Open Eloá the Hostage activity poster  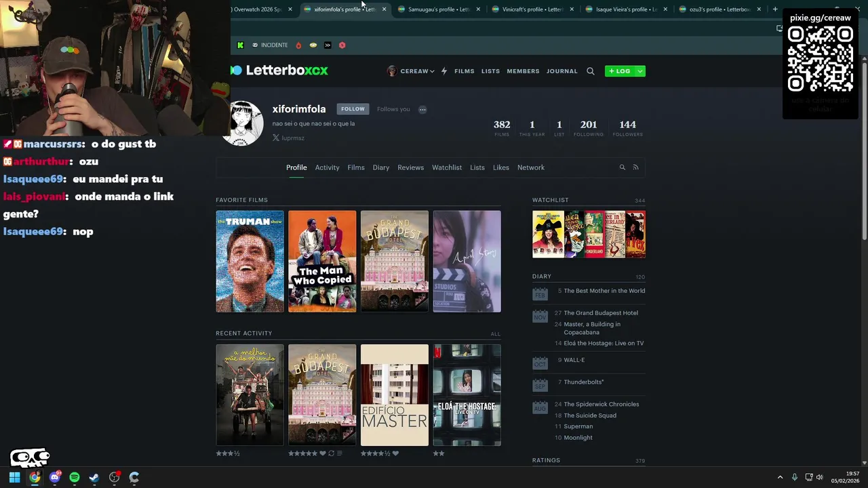pyautogui.click(x=467, y=395)
